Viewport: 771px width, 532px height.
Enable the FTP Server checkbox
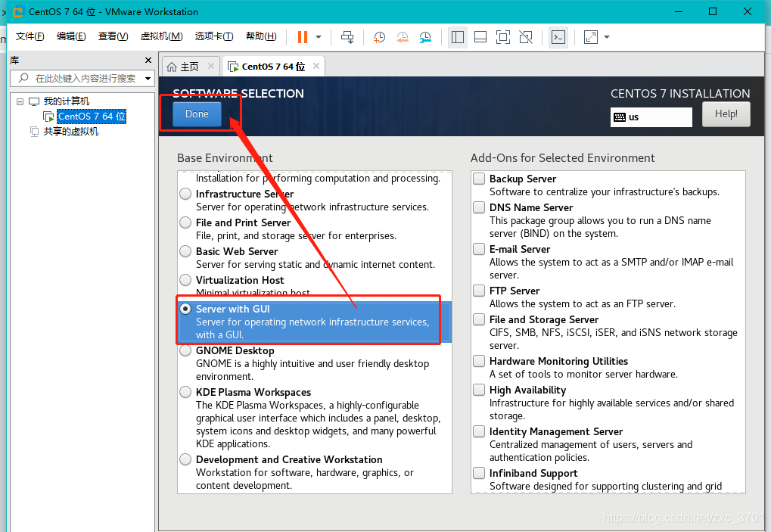point(479,291)
